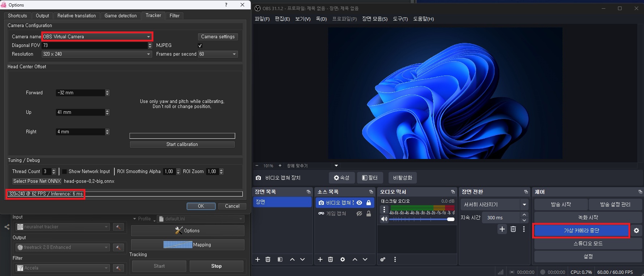644x276 pixels.
Task: Move scene up with arrow in scene list
Action: (292, 259)
